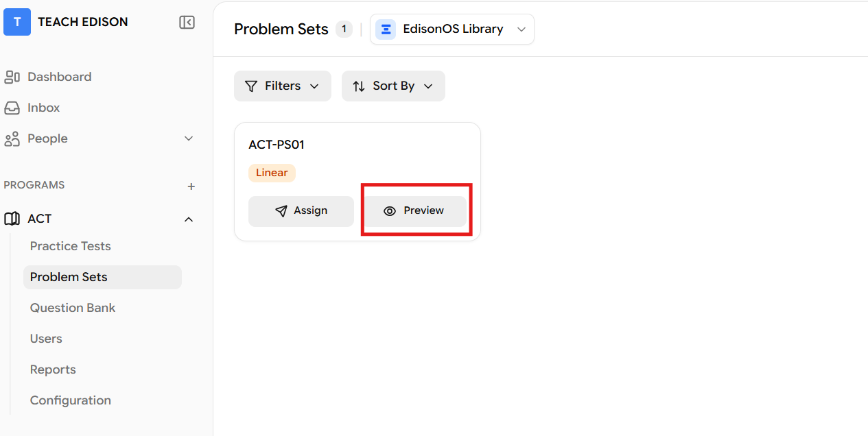Navigate to Reports

[x=53, y=370]
